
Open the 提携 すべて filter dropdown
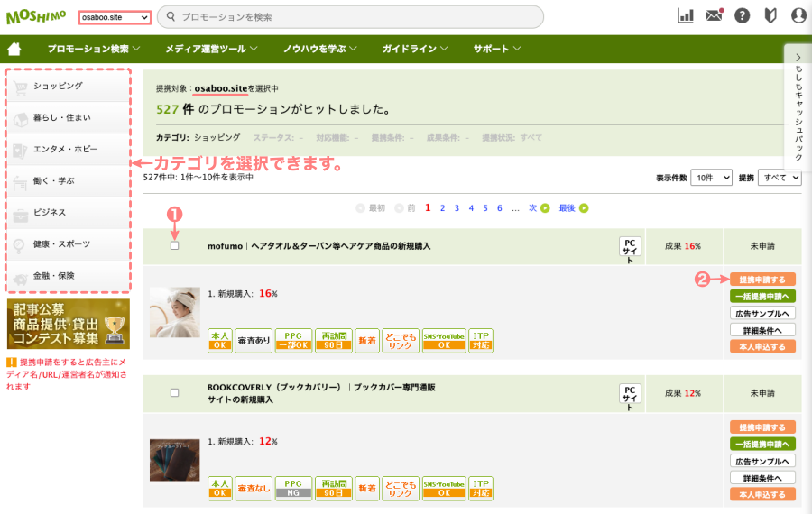[x=780, y=178]
